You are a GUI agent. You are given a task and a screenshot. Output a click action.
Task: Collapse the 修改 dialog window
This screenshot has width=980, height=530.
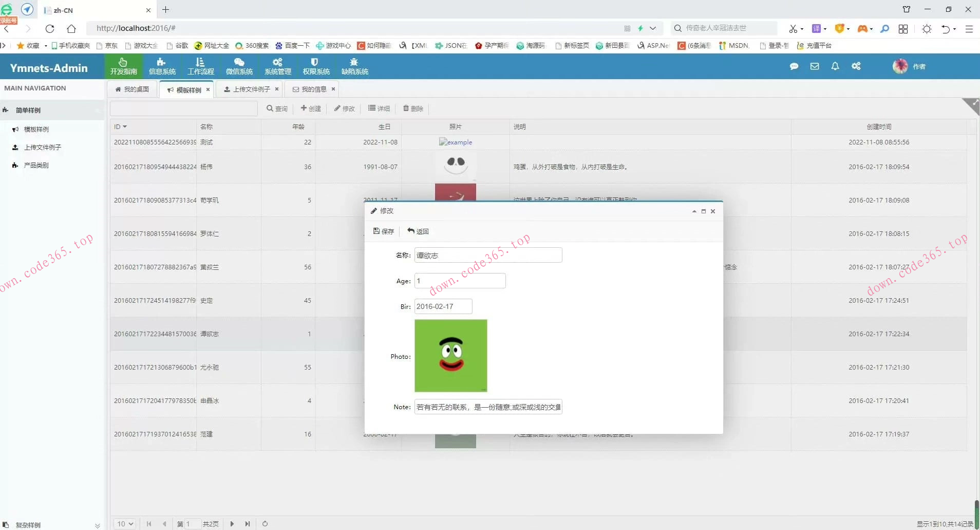[x=694, y=211]
